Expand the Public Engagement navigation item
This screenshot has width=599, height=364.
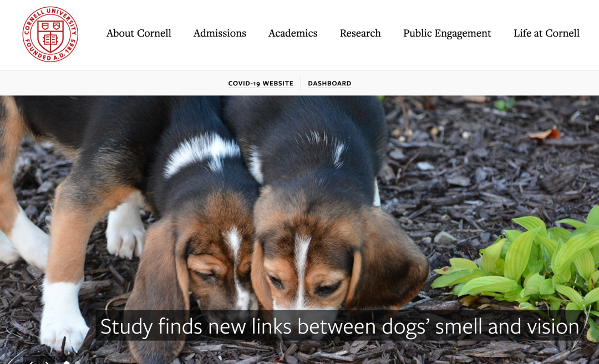(448, 33)
